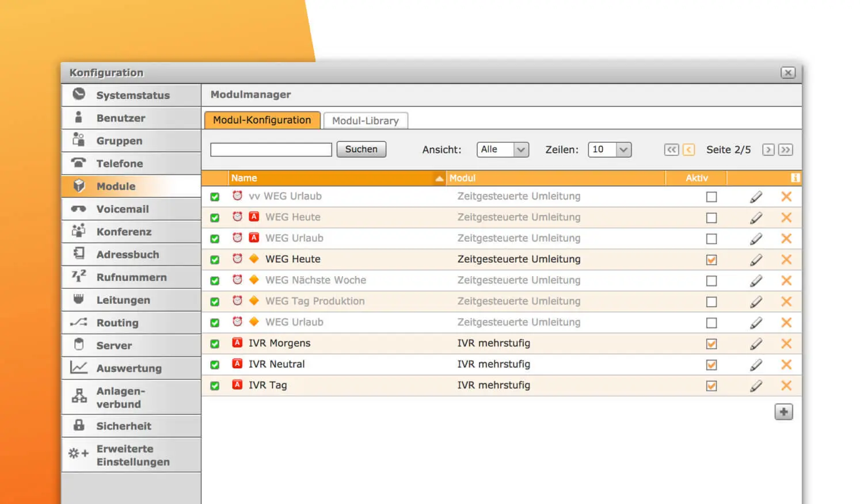Open Gruppen in the sidebar
The width and height of the screenshot is (860, 504).
[131, 141]
